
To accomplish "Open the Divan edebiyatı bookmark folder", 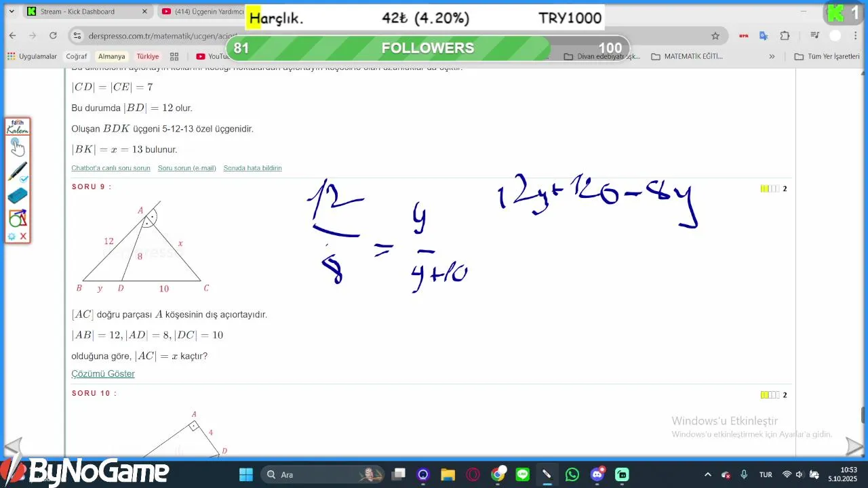I will [x=602, y=56].
